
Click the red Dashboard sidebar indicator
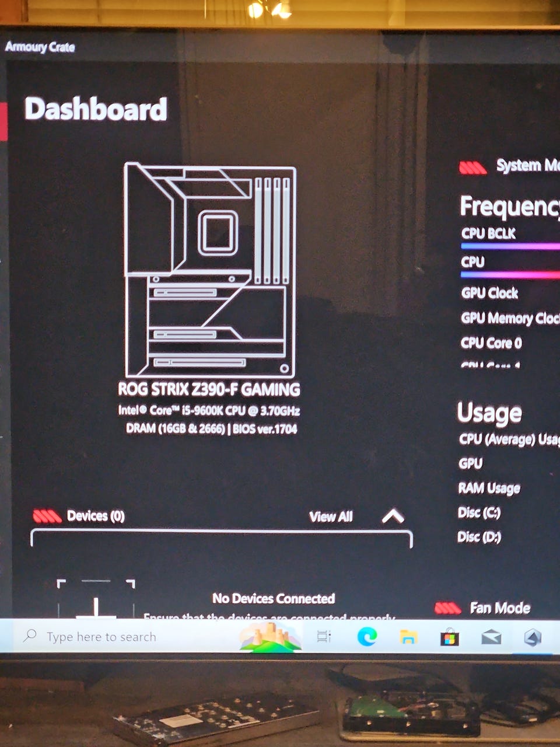click(x=3, y=121)
